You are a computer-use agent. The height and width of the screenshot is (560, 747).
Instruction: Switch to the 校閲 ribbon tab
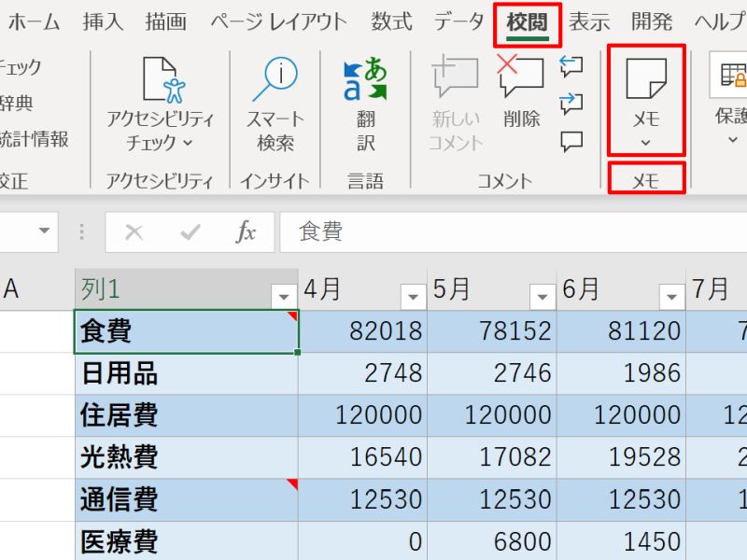[x=529, y=21]
